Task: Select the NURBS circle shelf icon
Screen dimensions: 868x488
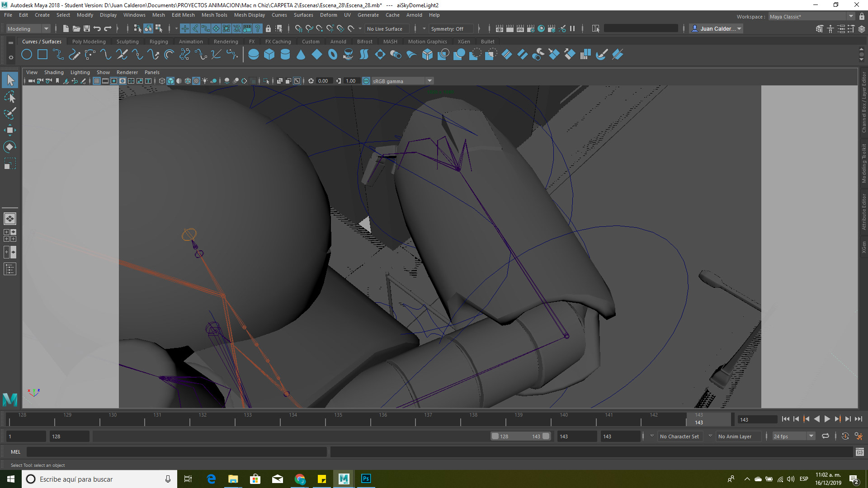Action: (27, 55)
